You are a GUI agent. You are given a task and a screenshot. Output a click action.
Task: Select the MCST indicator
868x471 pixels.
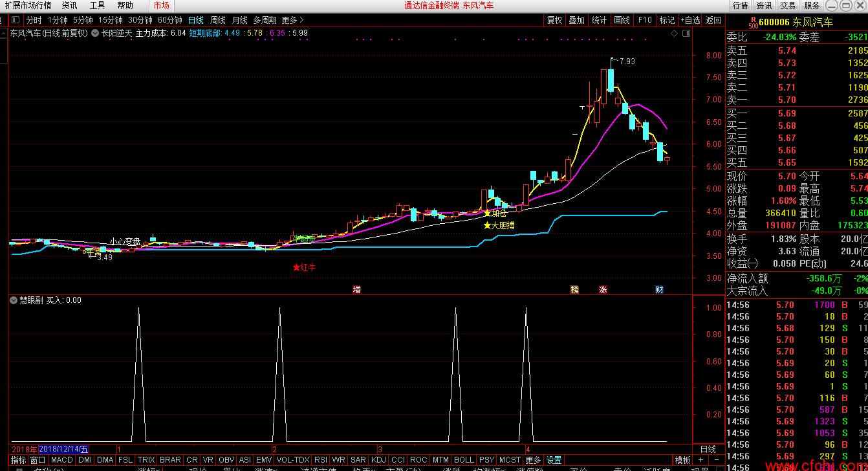click(510, 460)
